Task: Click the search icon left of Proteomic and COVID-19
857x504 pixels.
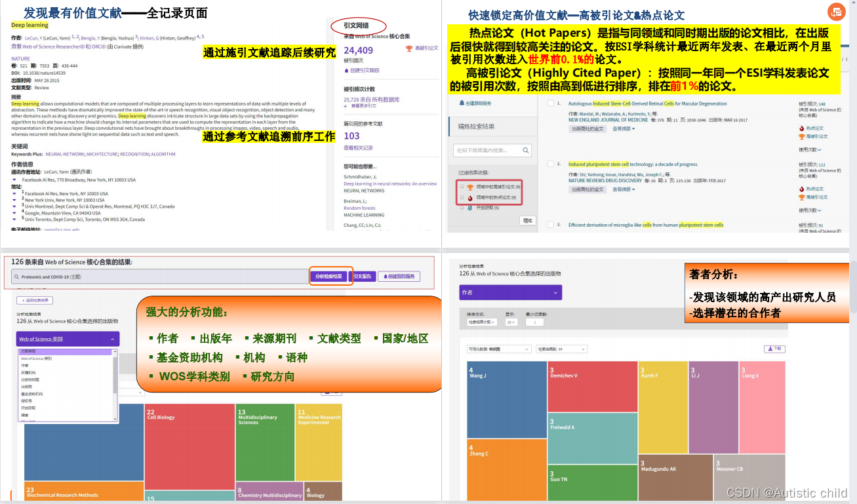Action: (16, 277)
